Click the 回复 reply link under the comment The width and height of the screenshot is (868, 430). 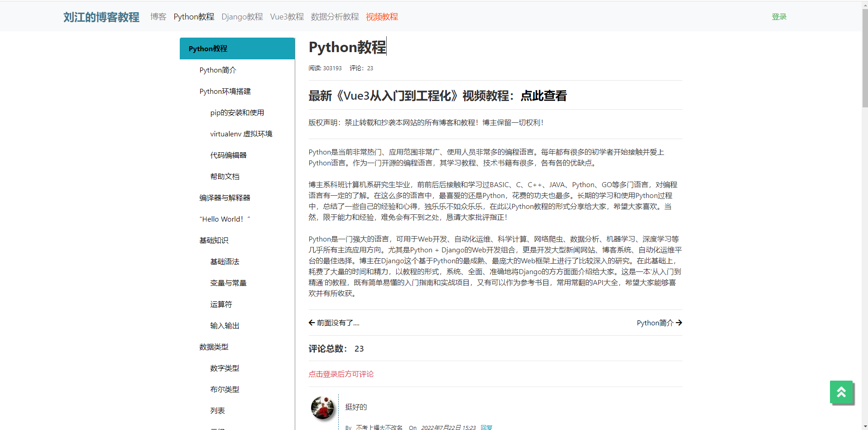[486, 427]
